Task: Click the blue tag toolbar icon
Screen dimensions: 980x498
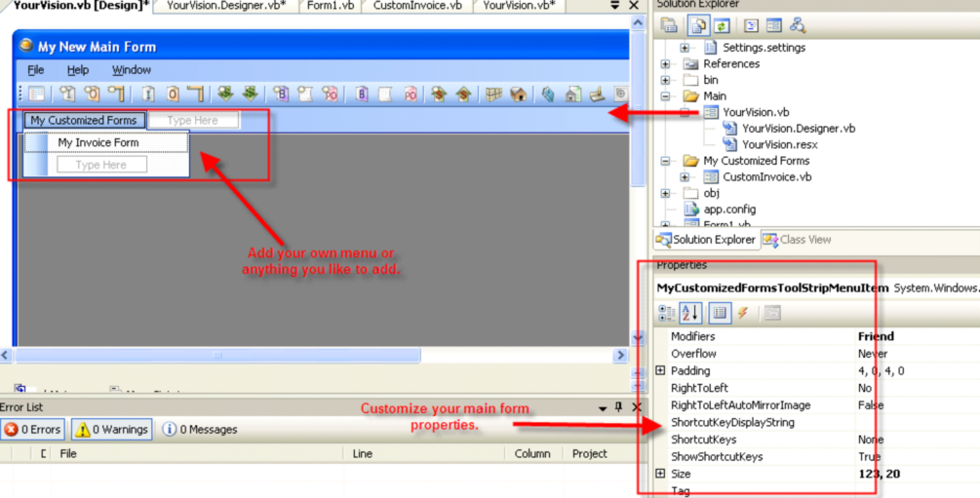Action: pos(548,95)
